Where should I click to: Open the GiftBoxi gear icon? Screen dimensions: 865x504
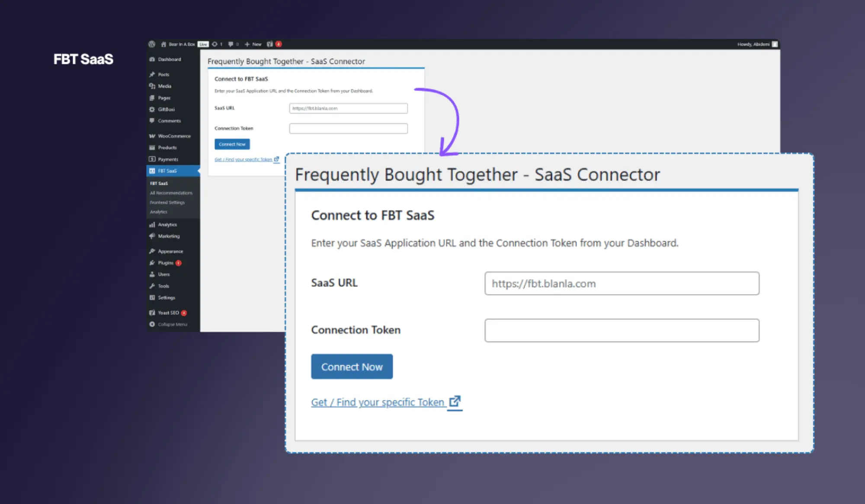tap(152, 109)
